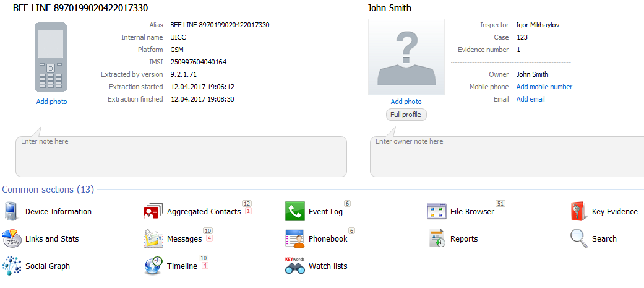Click the Reports label
Viewport: 644px width, 288px height.
point(464,238)
